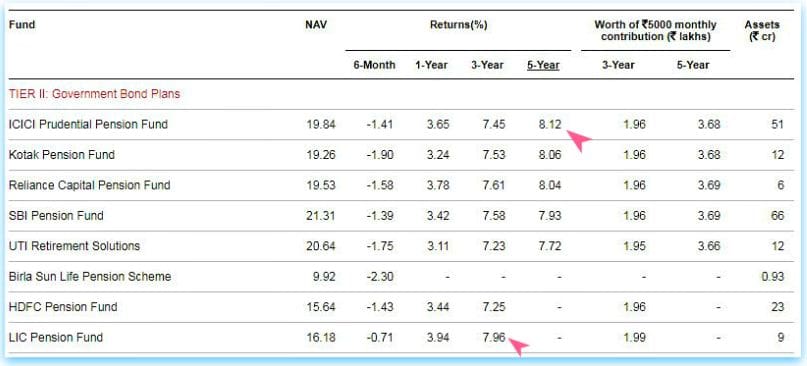Select LIC 6-month return -0.71
Viewport: 807px width, 366px height.
380,337
